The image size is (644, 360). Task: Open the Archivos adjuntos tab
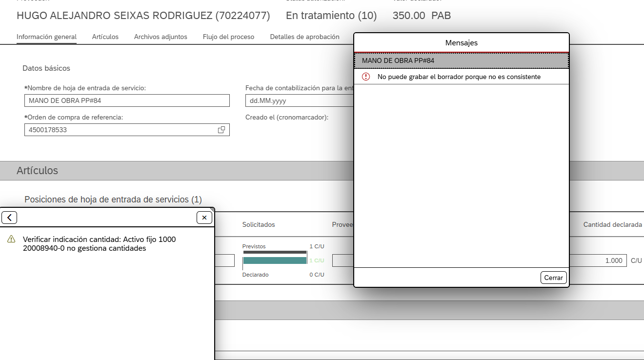pyautogui.click(x=161, y=37)
